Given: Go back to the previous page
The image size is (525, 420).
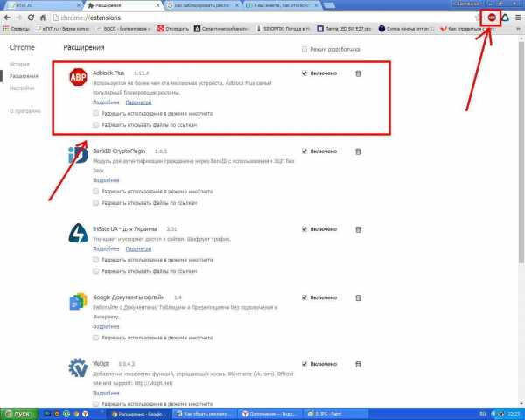Looking at the screenshot, I should [x=7, y=17].
